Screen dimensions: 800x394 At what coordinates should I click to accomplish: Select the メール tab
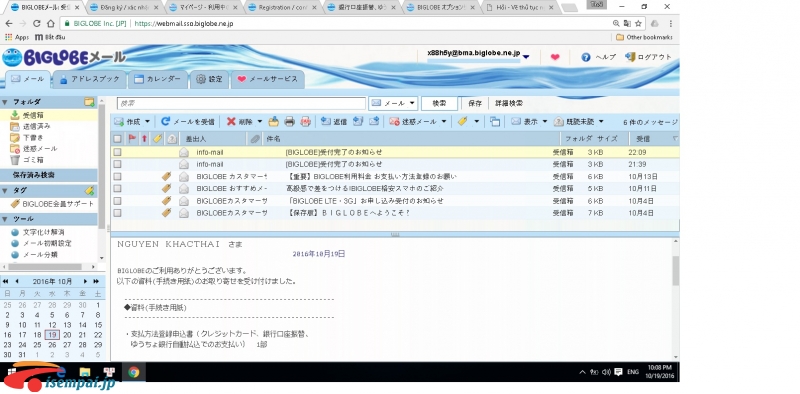click(x=28, y=79)
